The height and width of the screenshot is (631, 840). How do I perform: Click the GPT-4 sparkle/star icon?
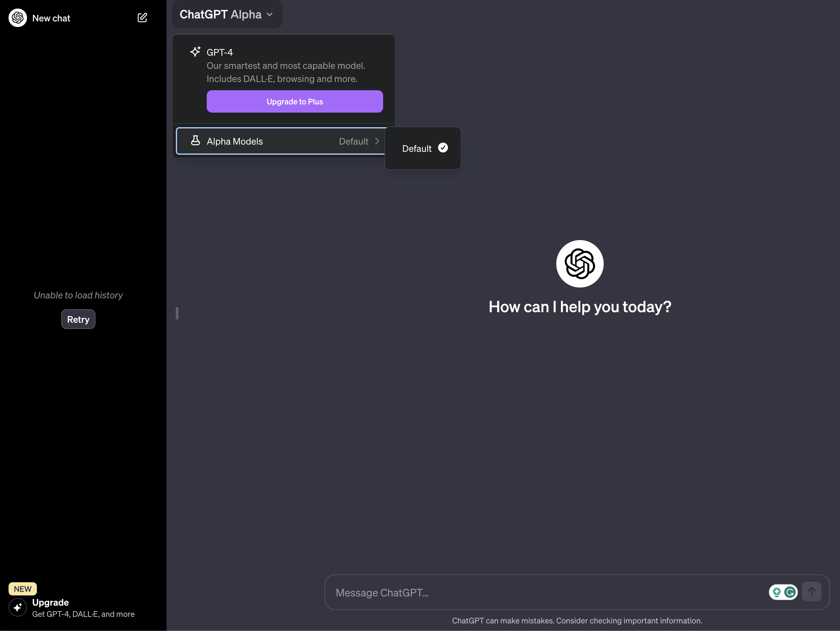[196, 52]
